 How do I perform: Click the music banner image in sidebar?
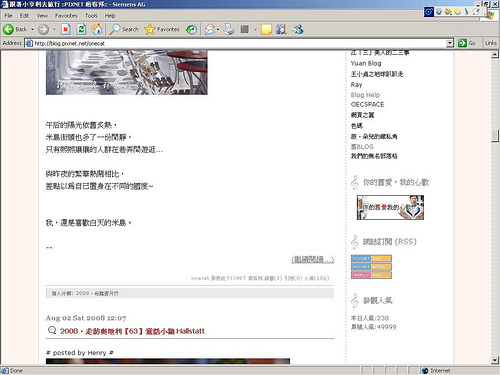[x=390, y=207]
